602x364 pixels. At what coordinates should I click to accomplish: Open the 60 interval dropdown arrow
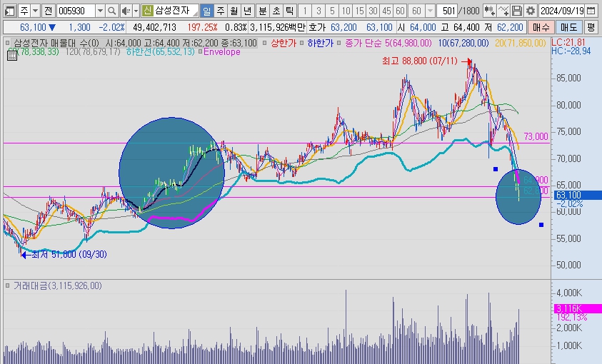[430, 11]
